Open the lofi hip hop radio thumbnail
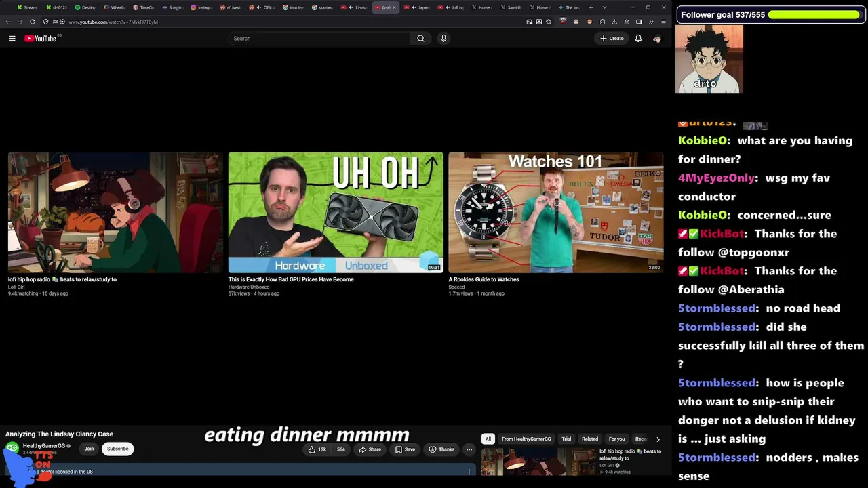868x488 pixels. pos(115,213)
